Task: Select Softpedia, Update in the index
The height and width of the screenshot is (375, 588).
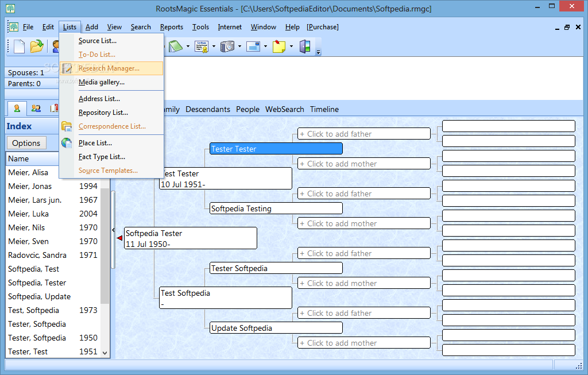Action: tap(53, 297)
